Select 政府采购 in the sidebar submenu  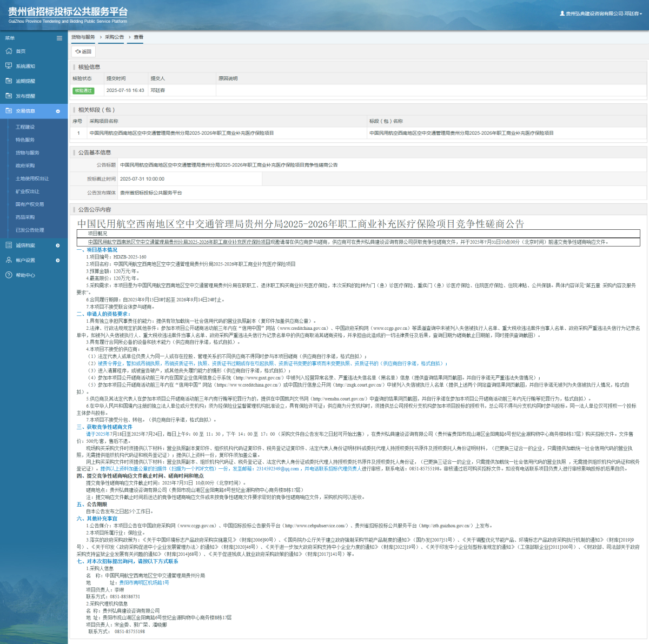pyautogui.click(x=25, y=166)
